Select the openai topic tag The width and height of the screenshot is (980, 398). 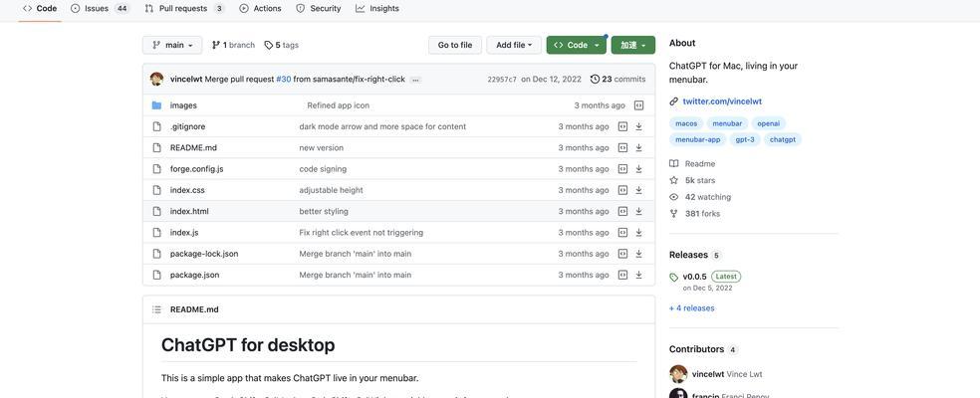pos(768,123)
